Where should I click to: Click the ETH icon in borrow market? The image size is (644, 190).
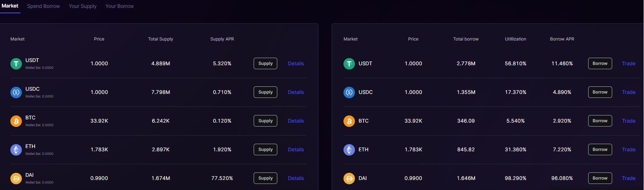pos(349,150)
